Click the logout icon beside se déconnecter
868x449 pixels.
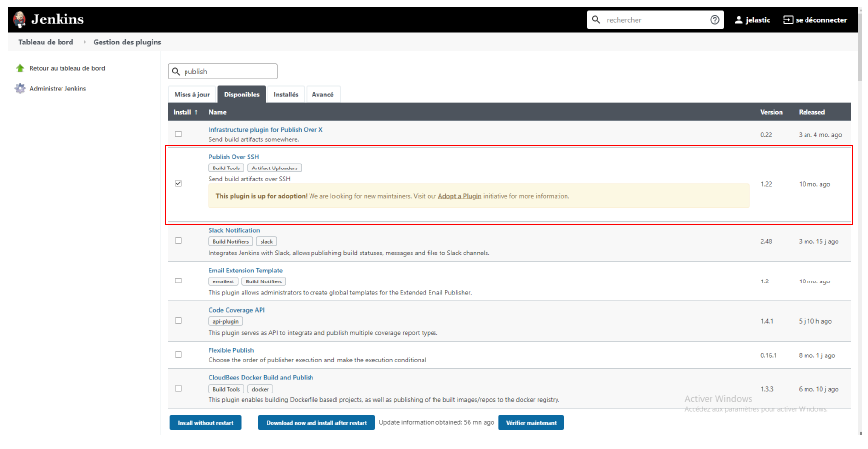click(788, 20)
